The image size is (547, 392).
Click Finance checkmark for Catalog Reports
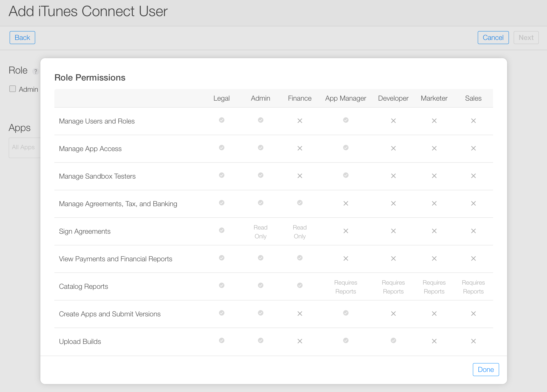300,285
